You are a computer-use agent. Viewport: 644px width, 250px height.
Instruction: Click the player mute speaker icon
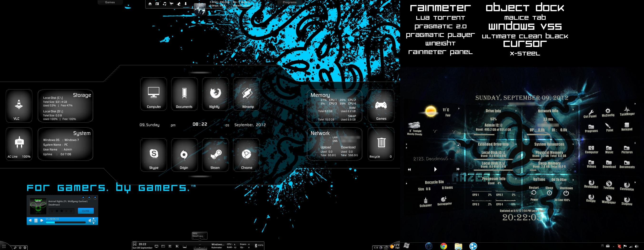click(x=90, y=220)
